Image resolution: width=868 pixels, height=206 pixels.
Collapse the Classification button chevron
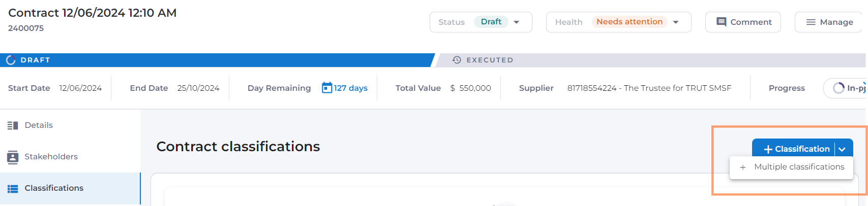[x=842, y=149]
